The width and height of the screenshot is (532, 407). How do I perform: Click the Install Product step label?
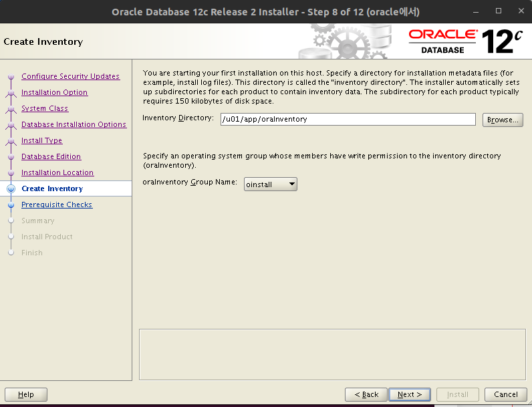click(47, 237)
